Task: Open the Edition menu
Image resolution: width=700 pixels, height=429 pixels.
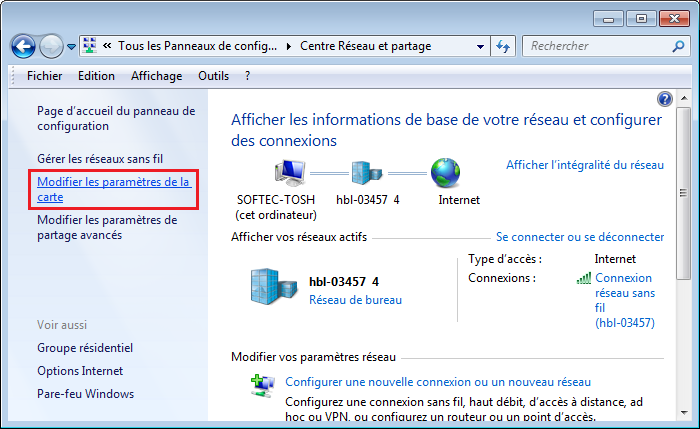Action: [x=96, y=76]
